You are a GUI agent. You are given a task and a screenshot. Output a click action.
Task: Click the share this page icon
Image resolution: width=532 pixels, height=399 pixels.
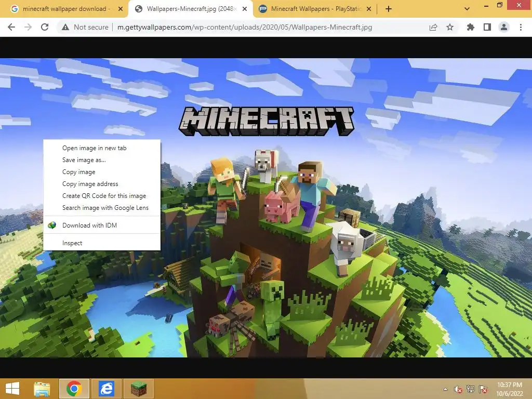click(433, 27)
